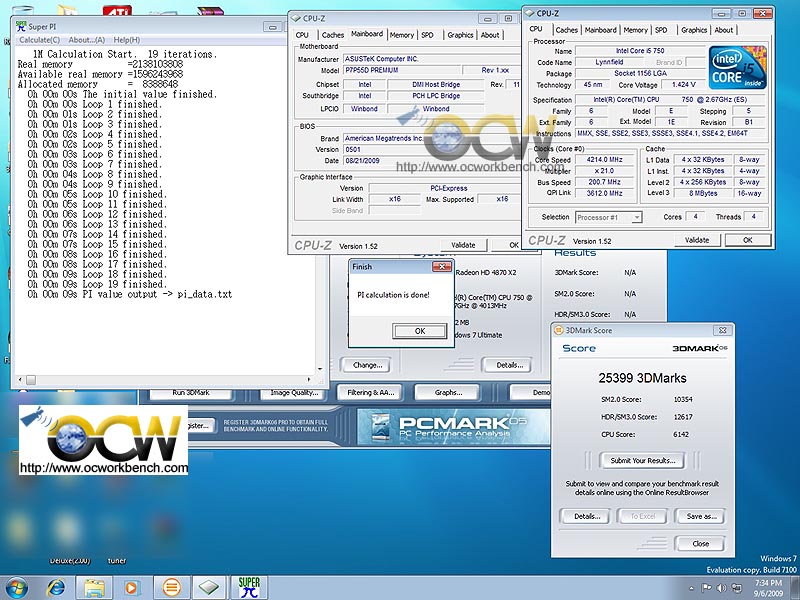This screenshot has width=800, height=600.
Task: Select Graphics tab in the CPU-Z Mainboard window
Action: coord(460,35)
